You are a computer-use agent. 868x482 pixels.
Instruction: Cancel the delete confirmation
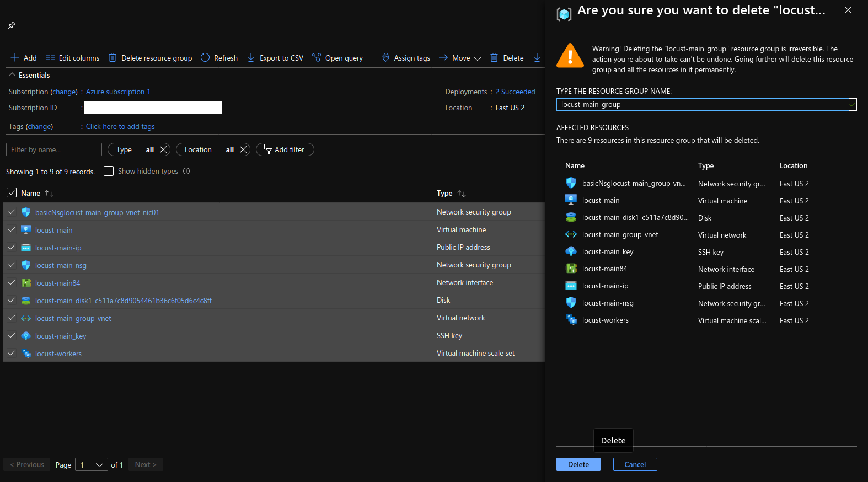tap(635, 464)
